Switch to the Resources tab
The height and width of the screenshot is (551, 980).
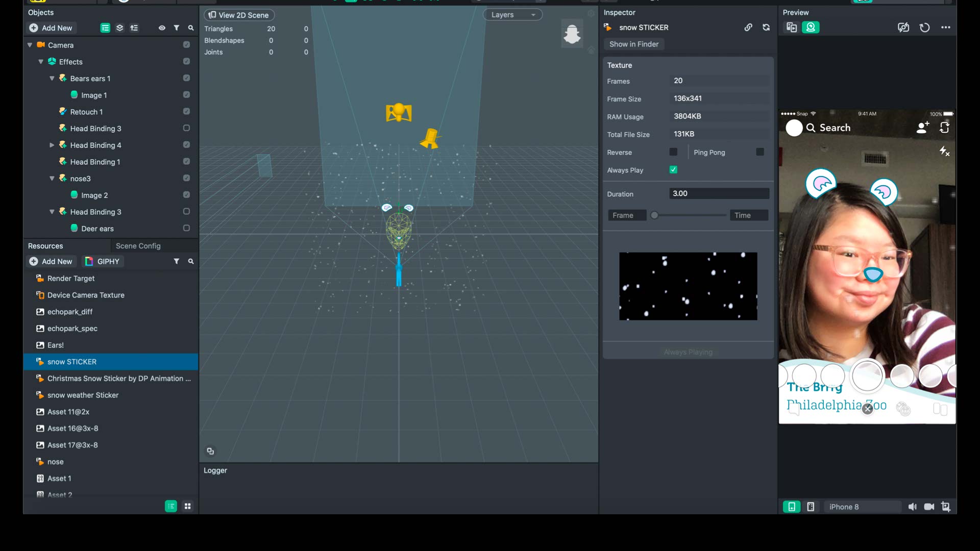tap(45, 246)
